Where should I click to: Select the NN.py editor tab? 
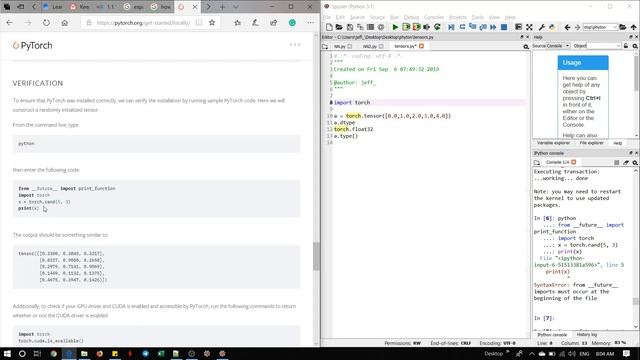tap(340, 47)
